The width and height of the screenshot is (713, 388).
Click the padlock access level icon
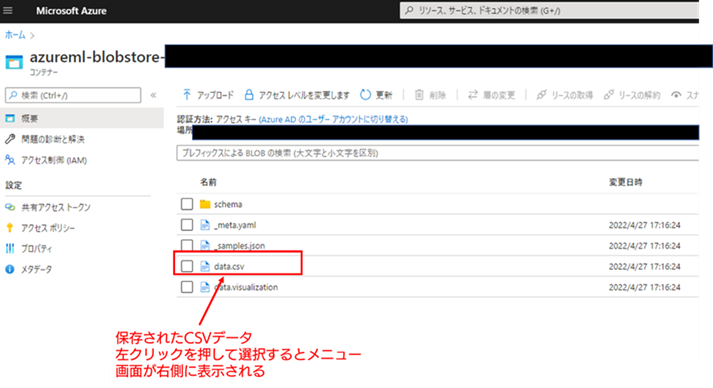point(249,94)
